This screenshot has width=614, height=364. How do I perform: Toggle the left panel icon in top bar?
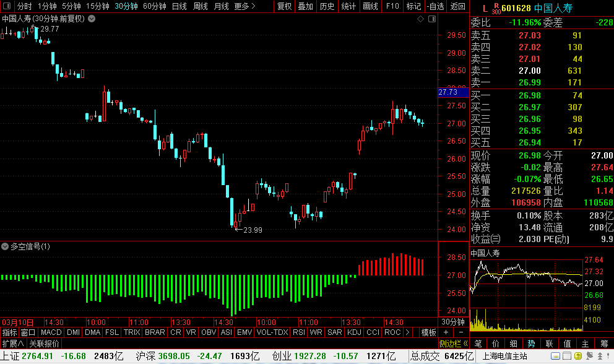pos(7,6)
